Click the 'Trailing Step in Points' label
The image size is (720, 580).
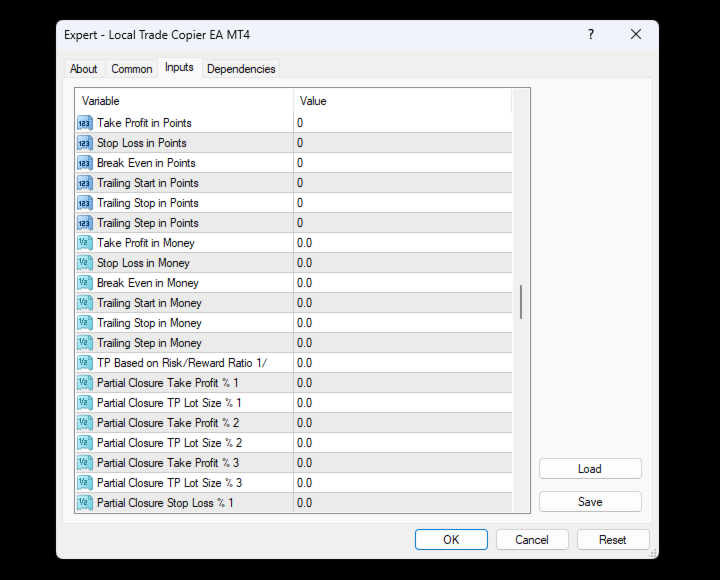click(x=148, y=223)
